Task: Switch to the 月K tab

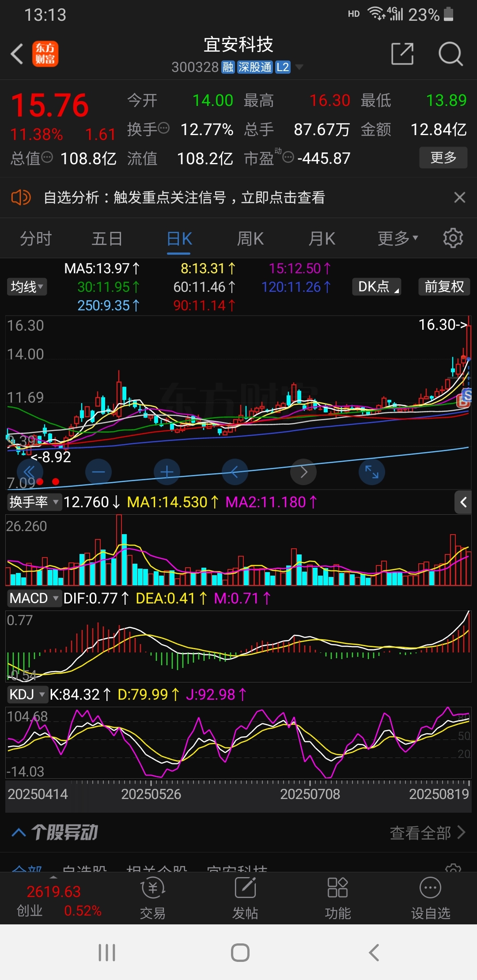Action: 322,239
